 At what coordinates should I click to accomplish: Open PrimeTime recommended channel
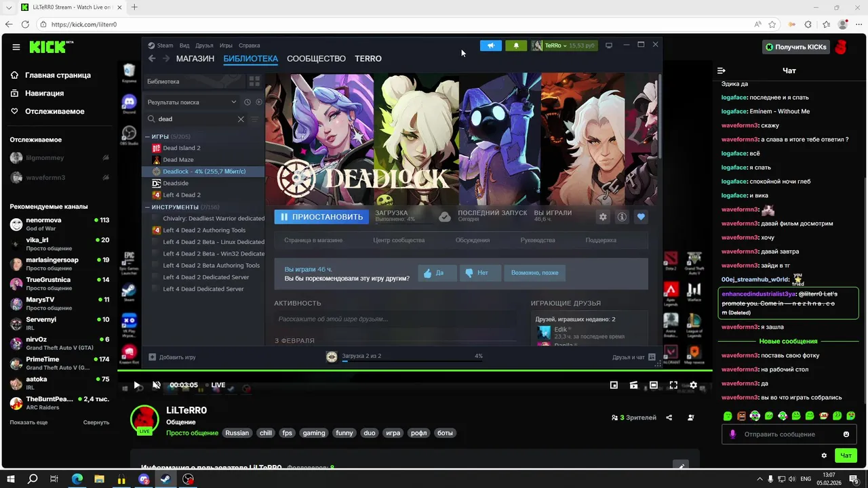click(59, 363)
